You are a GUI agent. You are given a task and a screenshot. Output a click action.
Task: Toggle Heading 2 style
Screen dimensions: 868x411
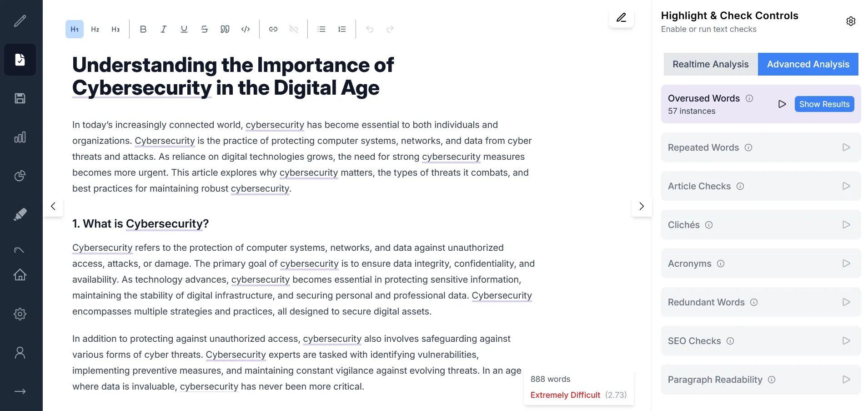click(95, 29)
